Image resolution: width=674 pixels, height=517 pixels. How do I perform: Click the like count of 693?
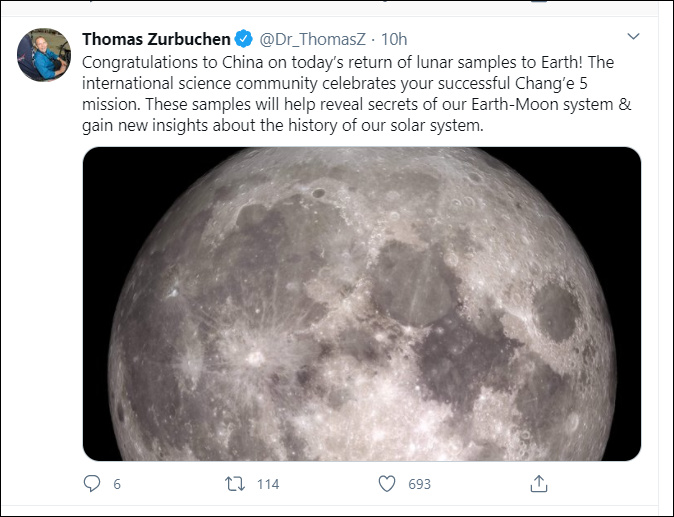[x=420, y=484]
